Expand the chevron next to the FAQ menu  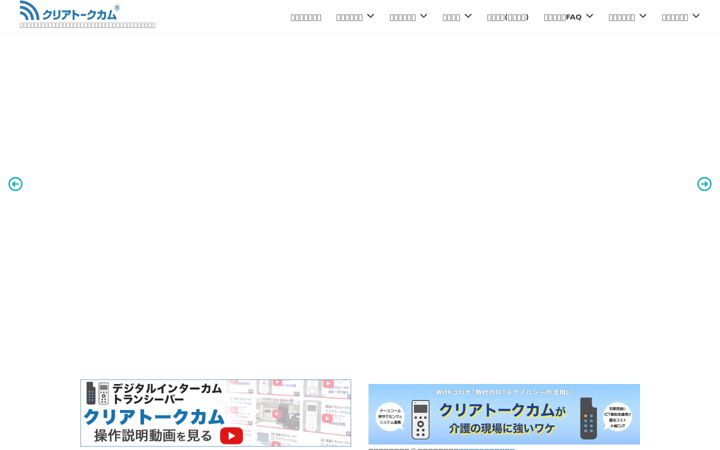tap(590, 16)
